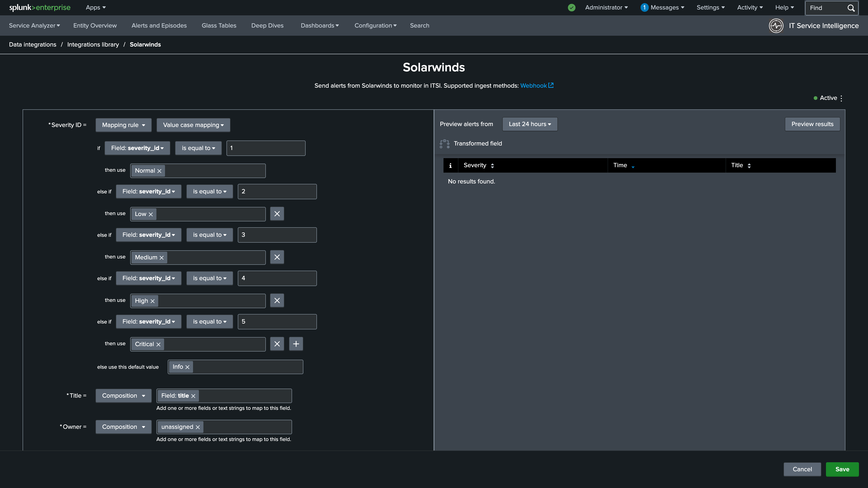Viewport: 868px width, 488px height.
Task: Open the field dropdown for the value 5 rule
Action: coord(149,322)
